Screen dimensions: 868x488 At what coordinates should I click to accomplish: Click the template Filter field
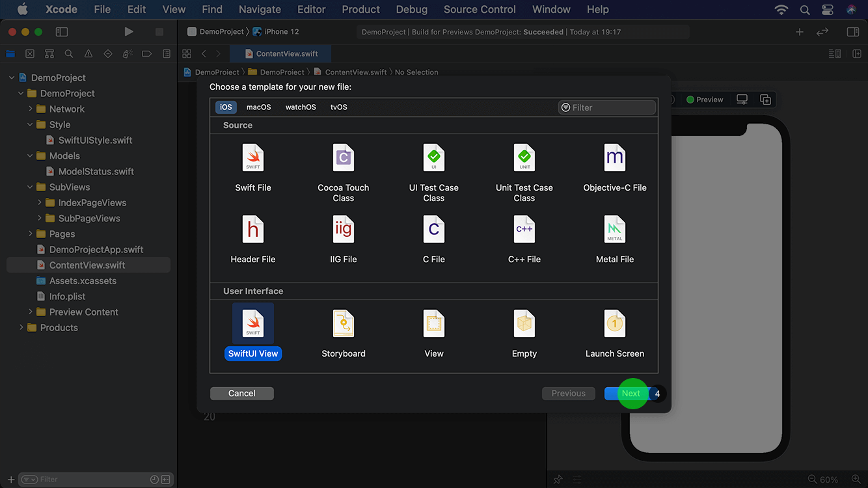click(x=606, y=107)
